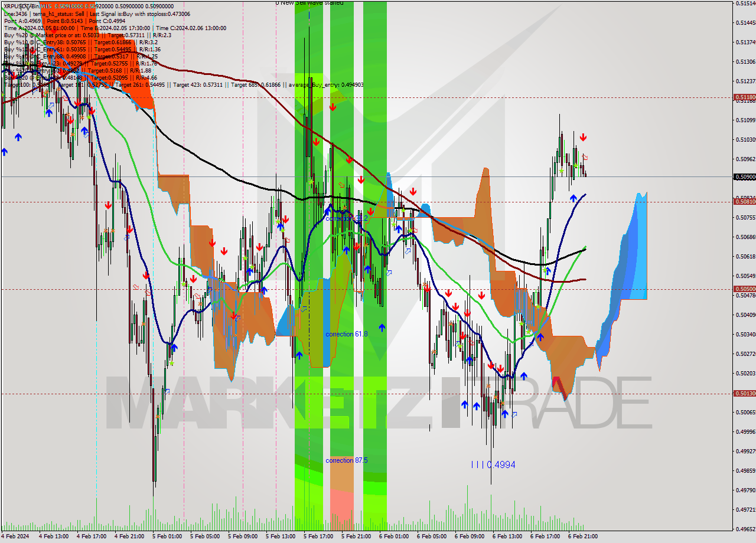Click the 'correction 61.8' chart label
Image resolution: width=756 pixels, height=543 pixels.
(x=347, y=334)
